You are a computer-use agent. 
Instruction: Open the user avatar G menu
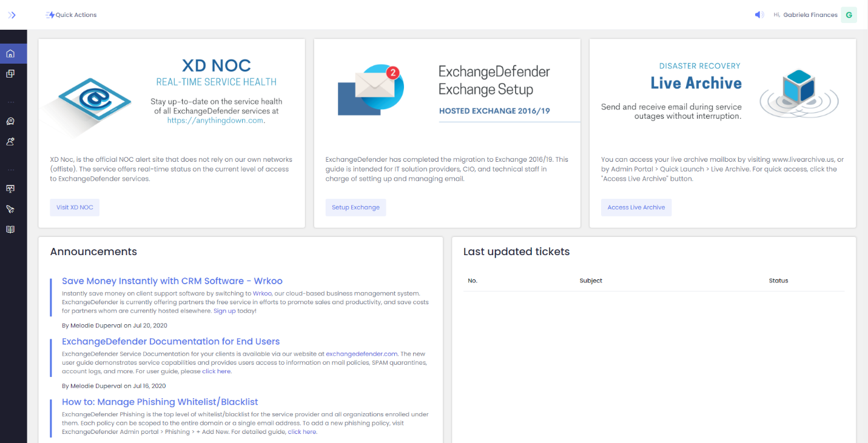point(849,15)
